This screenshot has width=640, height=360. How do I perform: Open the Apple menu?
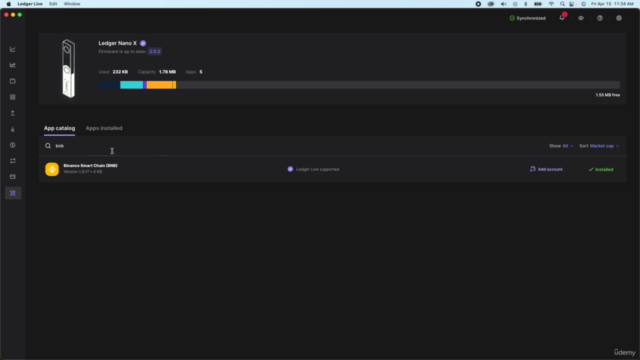(x=9, y=4)
